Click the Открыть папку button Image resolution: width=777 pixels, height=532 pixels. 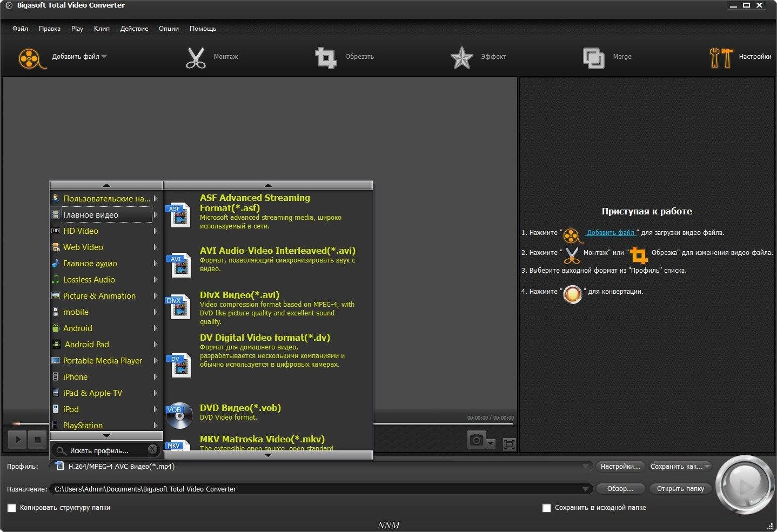[x=680, y=489]
